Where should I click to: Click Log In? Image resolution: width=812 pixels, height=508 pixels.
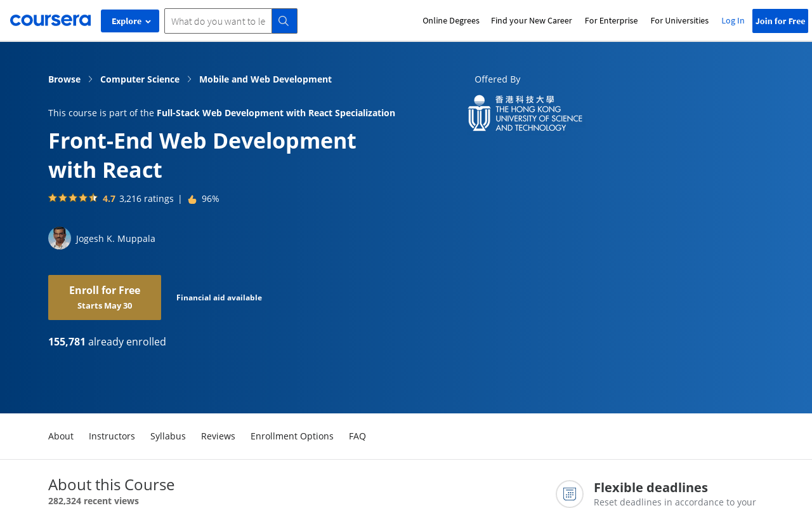coord(733,20)
